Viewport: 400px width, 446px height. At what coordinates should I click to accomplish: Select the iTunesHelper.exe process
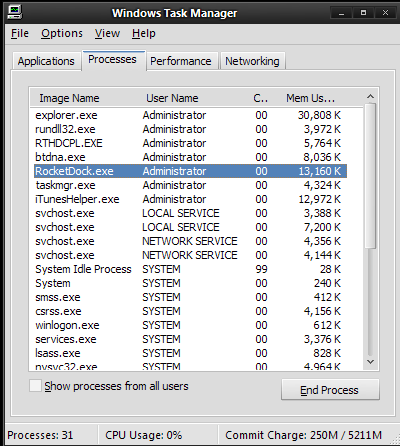[x=191, y=199]
